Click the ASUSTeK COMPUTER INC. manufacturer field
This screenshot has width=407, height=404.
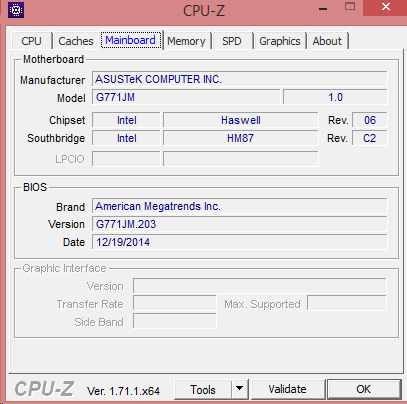[x=240, y=79]
